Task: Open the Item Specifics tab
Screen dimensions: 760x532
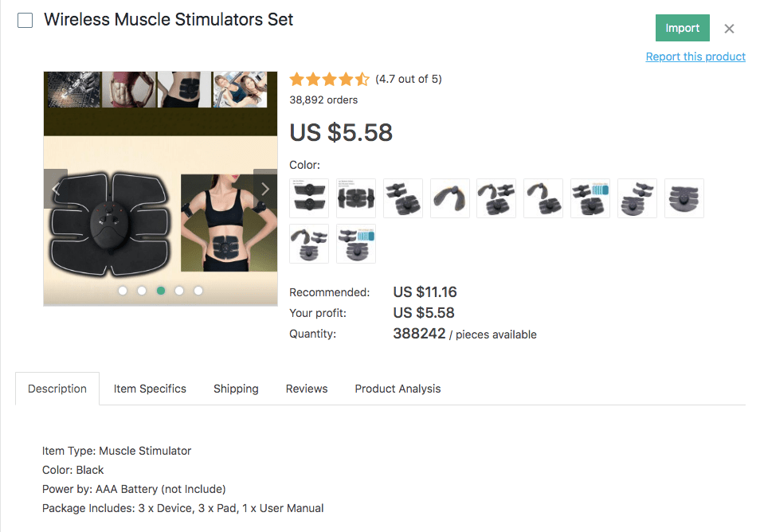Action: click(x=150, y=389)
